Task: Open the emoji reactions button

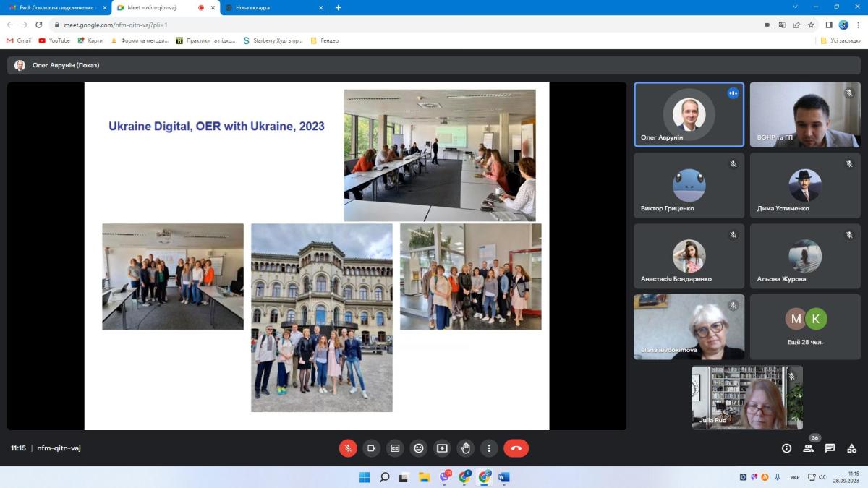Action: coord(418,448)
